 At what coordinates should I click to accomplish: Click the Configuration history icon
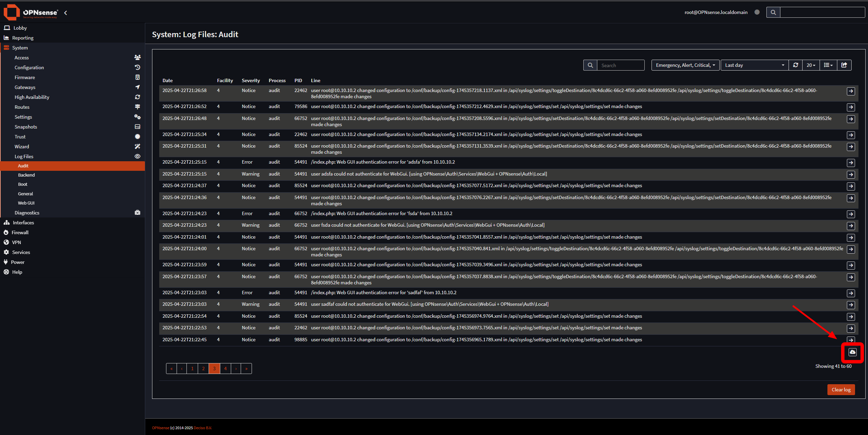click(137, 67)
